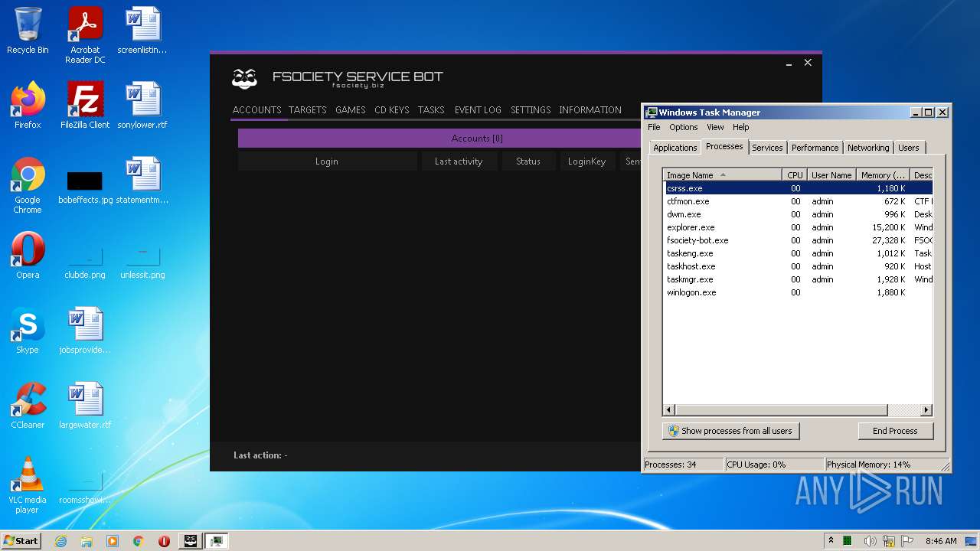Launch Google Chrome desktop shortcut
Viewport: 980px width, 551px height.
point(28,185)
